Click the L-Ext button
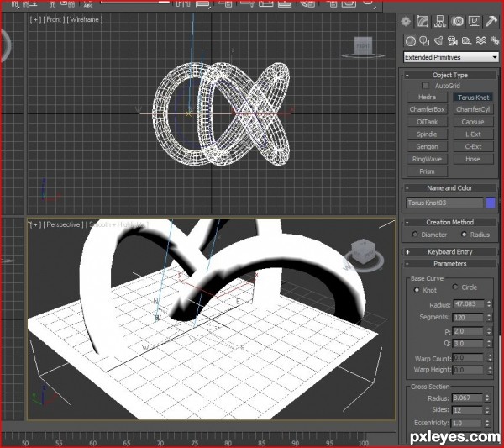Screen dimensions: 504x448 coord(473,134)
